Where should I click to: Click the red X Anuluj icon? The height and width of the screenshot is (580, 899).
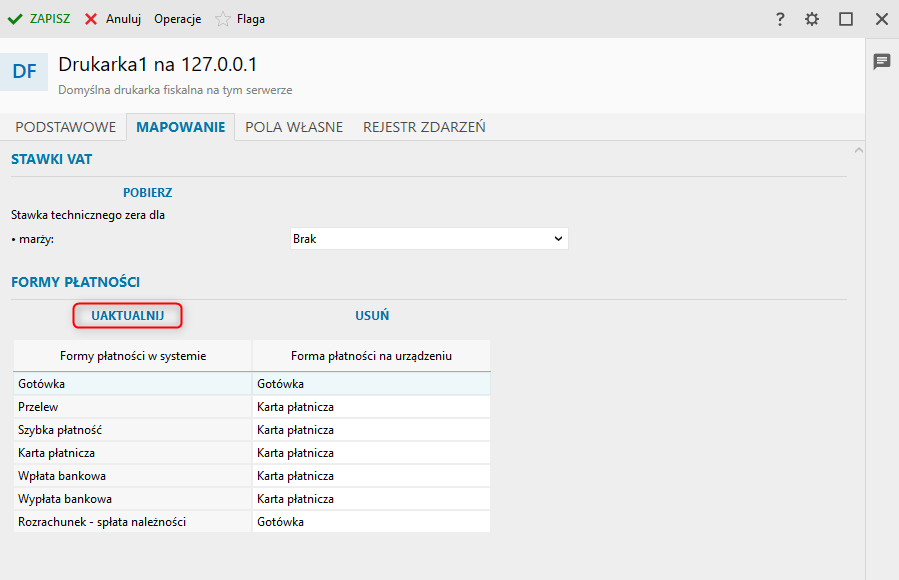(91, 19)
